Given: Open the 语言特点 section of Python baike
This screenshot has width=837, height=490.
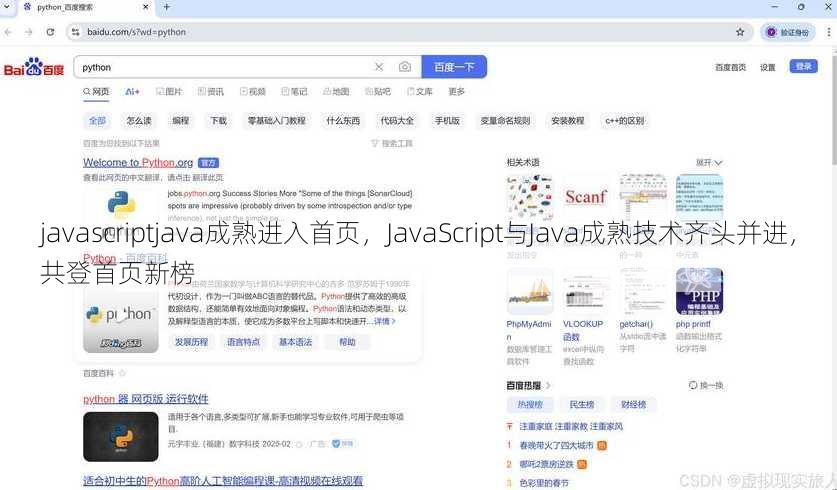Looking at the screenshot, I should click(x=243, y=342).
